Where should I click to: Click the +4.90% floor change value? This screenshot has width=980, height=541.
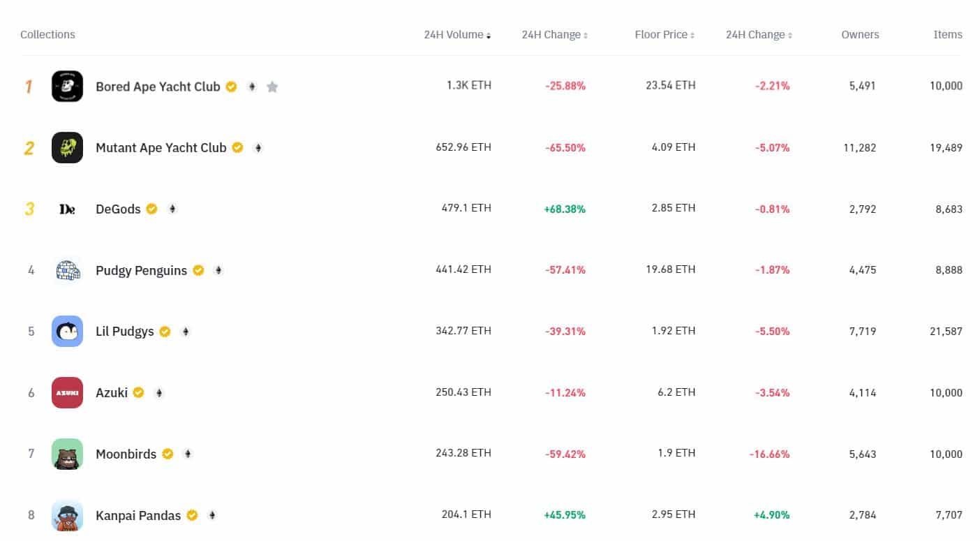point(772,515)
